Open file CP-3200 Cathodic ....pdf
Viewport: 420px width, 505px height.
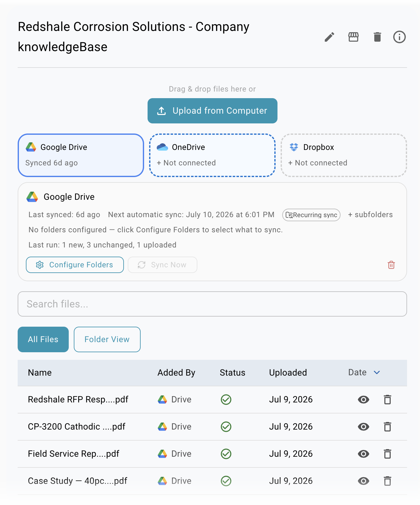[x=77, y=427]
